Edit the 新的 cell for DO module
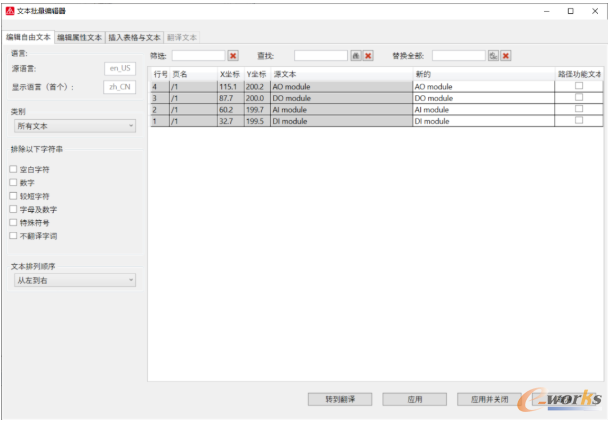Image resolution: width=612 pixels, height=422 pixels. [x=484, y=98]
